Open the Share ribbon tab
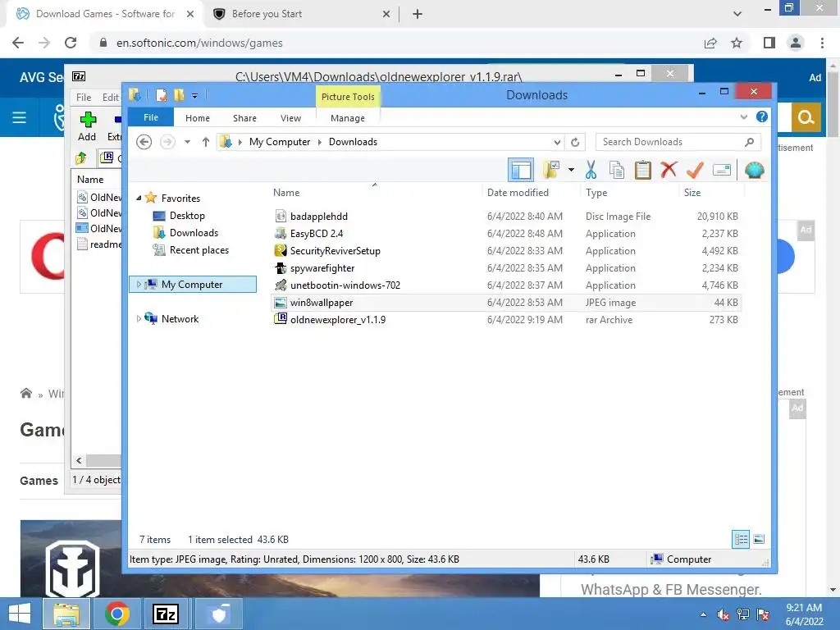Screen dimensions: 840x630 pyautogui.click(x=244, y=118)
